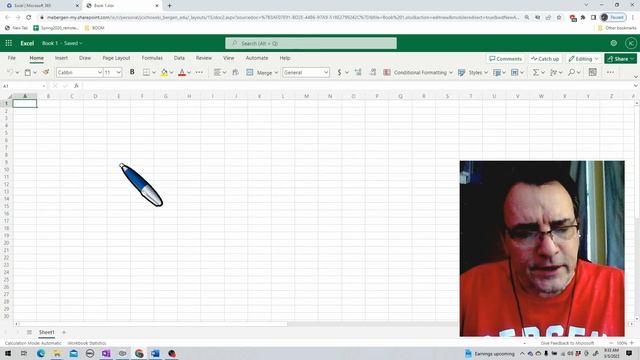The width and height of the screenshot is (640, 360).
Task: Apply the dollar currency format
Action: pos(339,72)
